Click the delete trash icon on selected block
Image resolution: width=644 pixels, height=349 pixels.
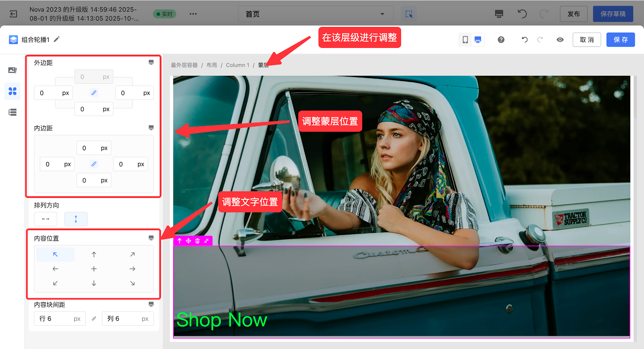tap(197, 241)
